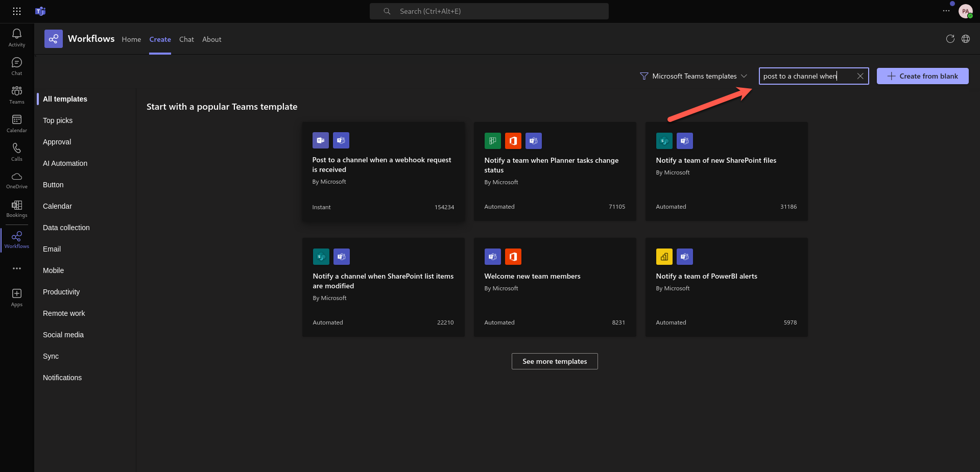Open Settings and more ellipsis at top
Image resolution: width=980 pixels, height=472 pixels.
[946, 11]
